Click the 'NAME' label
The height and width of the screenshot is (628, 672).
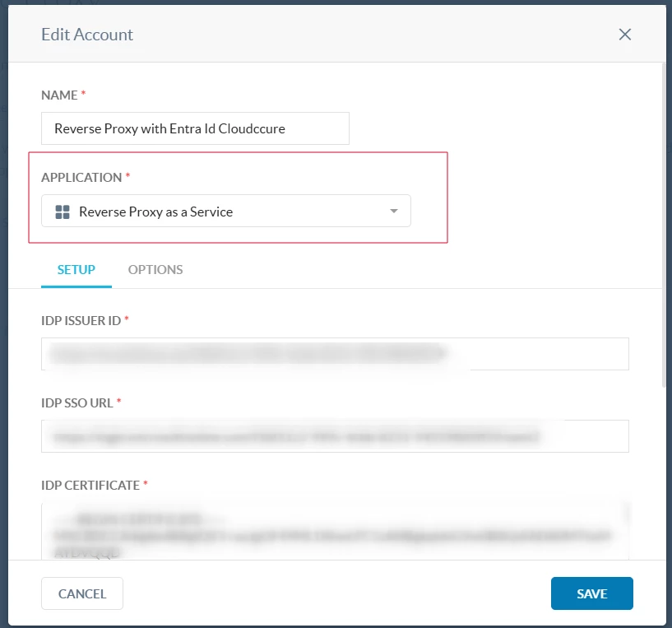click(x=59, y=95)
